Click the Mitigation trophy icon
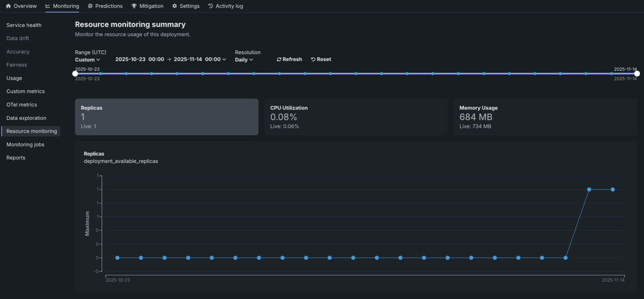 click(134, 6)
